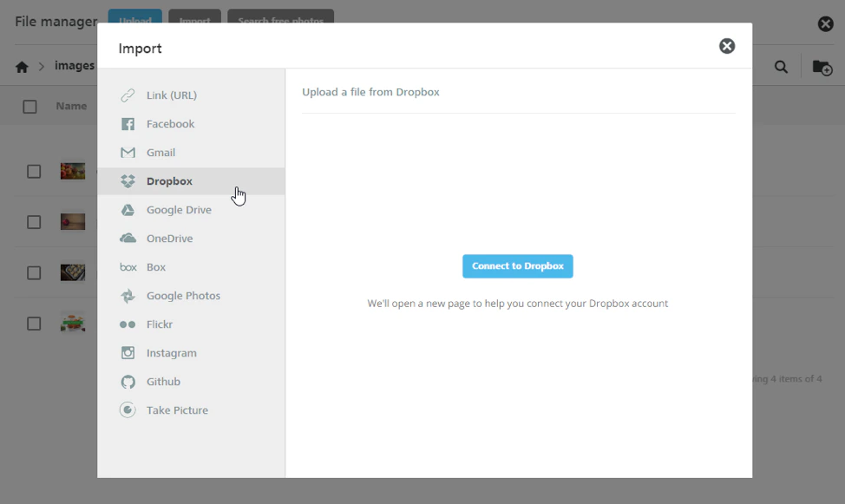Viewport: 845px width, 504px height.
Task: Click the Box logo icon
Action: tap(128, 267)
